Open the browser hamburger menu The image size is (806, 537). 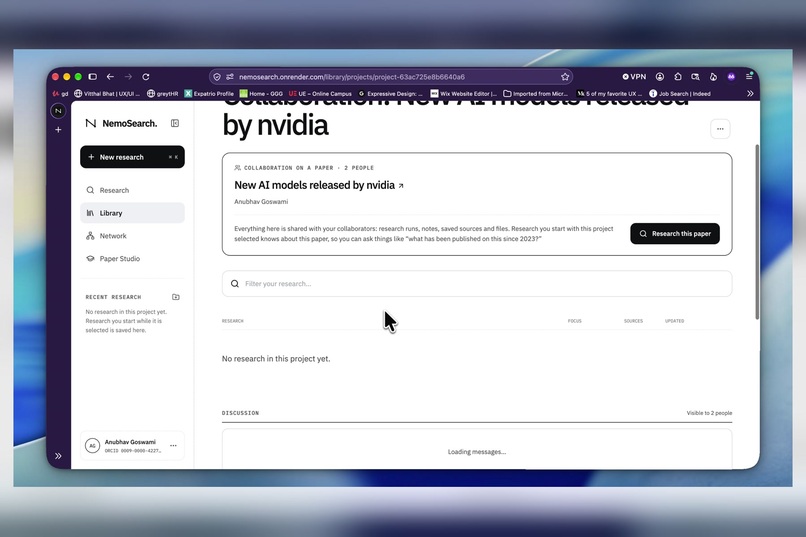pos(749,77)
